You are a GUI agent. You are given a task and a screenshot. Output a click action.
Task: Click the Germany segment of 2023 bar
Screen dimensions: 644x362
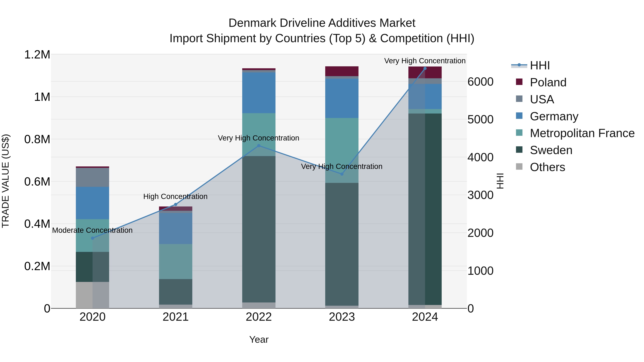coord(342,98)
